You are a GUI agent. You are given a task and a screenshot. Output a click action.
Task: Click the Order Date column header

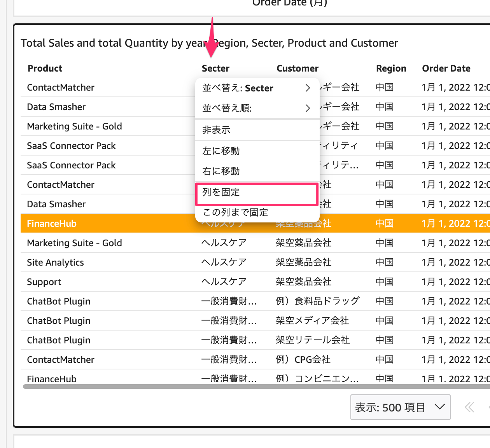[446, 68]
